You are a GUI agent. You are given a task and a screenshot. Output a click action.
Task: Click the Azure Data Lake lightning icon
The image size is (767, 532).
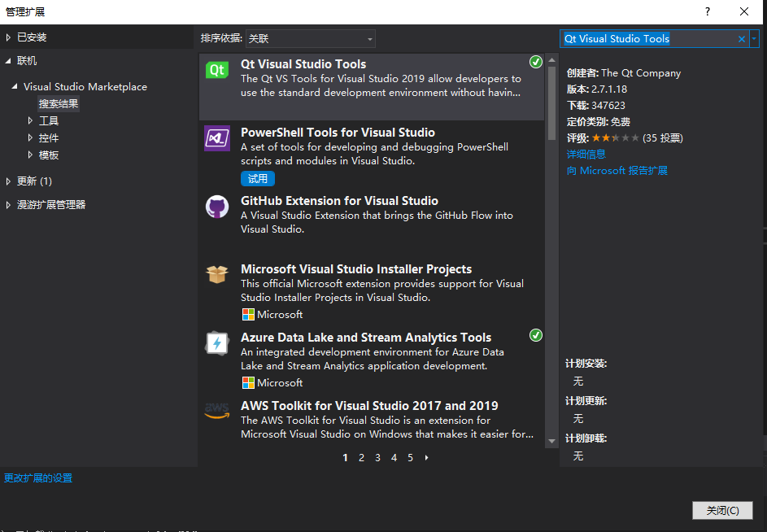coord(217,343)
